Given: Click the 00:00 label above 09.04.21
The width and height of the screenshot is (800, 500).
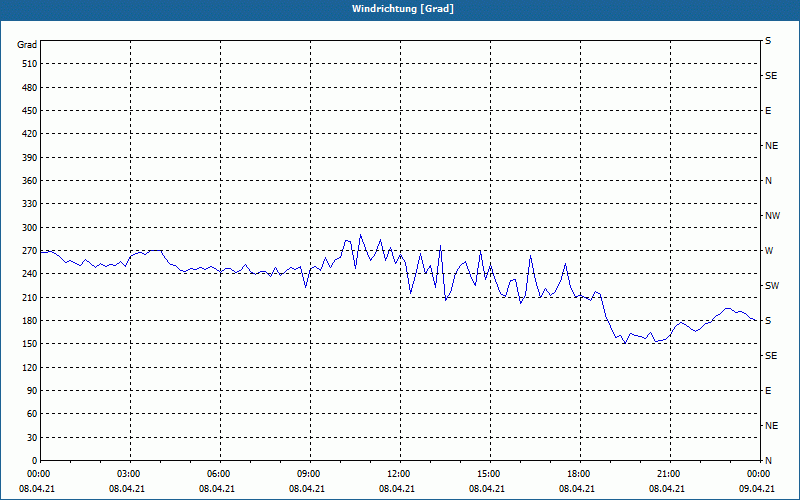Looking at the screenshot, I should (759, 474).
